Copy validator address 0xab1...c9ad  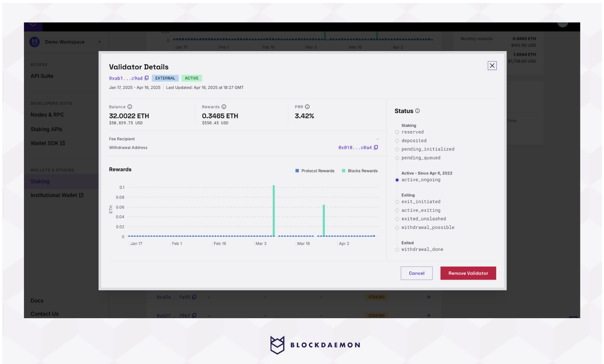(x=147, y=78)
